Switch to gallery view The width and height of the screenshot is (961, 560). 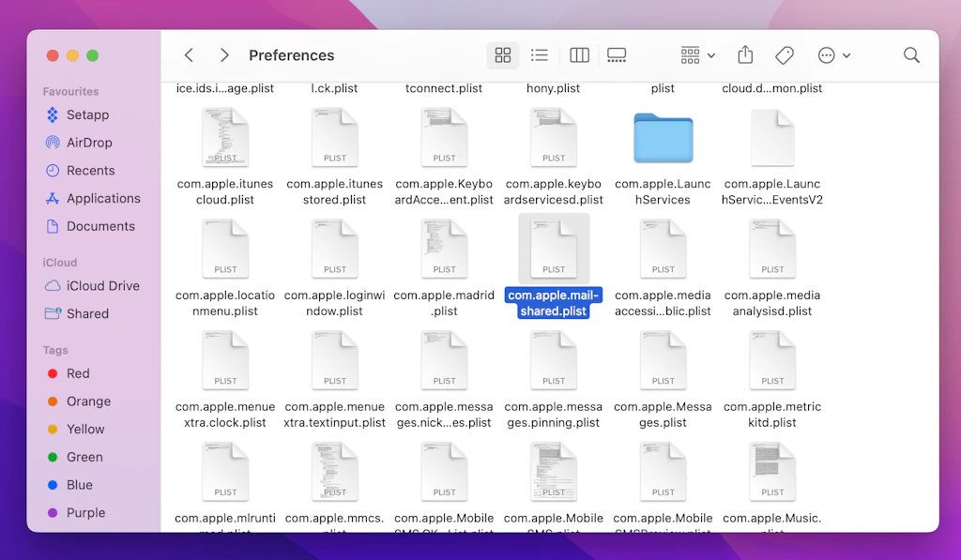(617, 55)
